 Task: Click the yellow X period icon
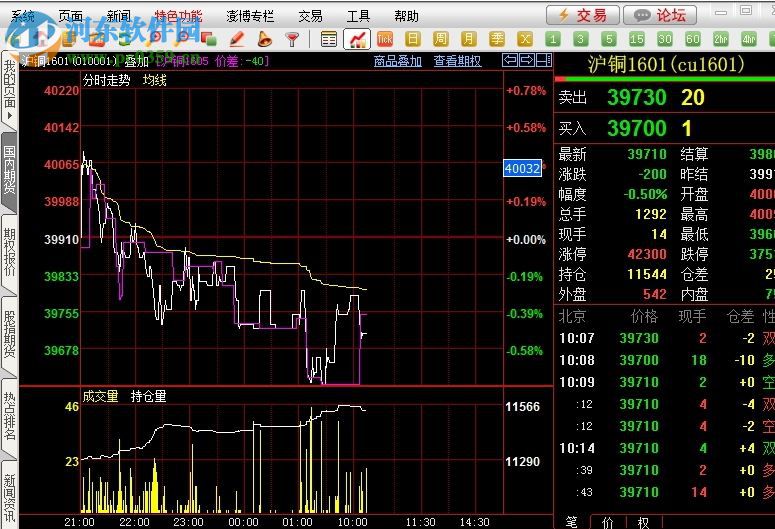coord(525,39)
